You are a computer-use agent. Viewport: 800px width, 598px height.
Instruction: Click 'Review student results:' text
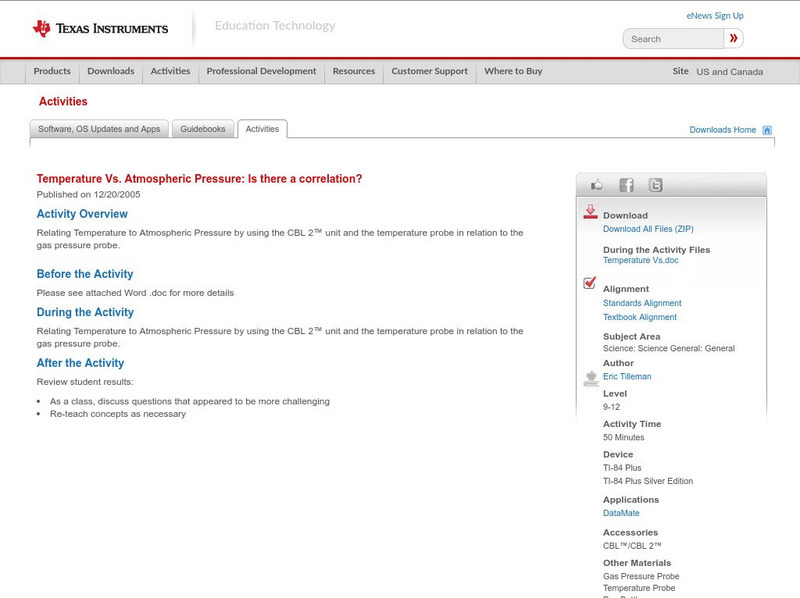pos(85,382)
